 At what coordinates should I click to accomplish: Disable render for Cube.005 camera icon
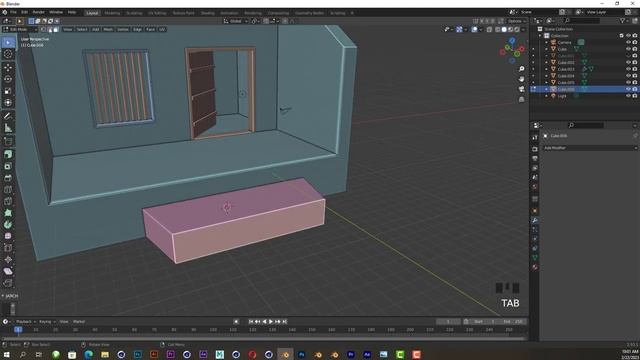(635, 82)
